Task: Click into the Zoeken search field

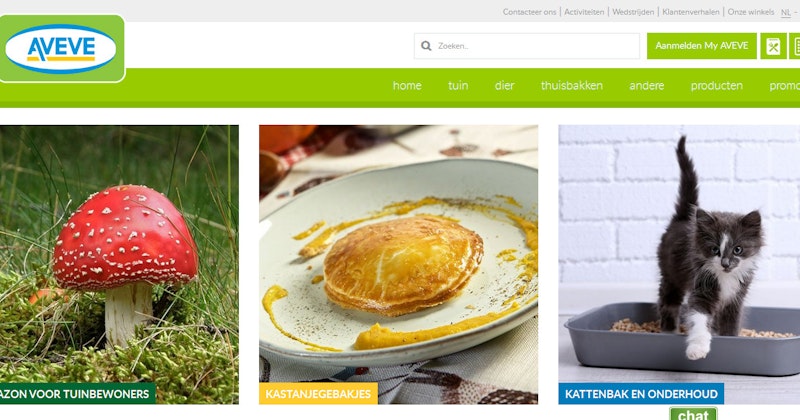Action: (x=527, y=46)
